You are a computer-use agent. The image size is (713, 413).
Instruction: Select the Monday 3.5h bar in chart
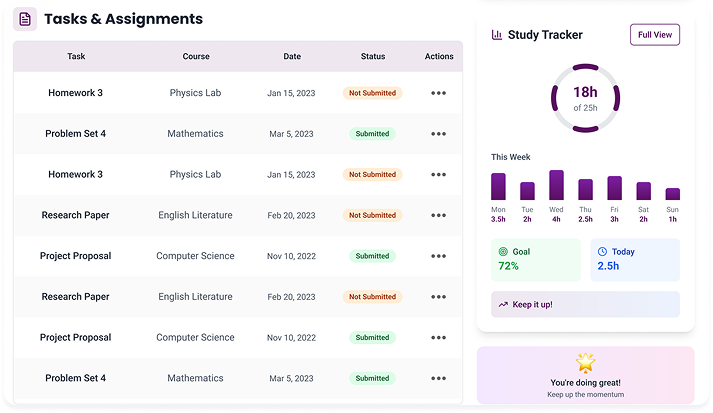(x=498, y=187)
